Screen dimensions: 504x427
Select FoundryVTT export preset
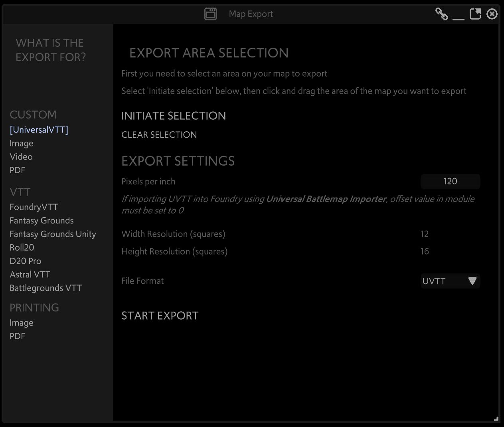click(34, 207)
